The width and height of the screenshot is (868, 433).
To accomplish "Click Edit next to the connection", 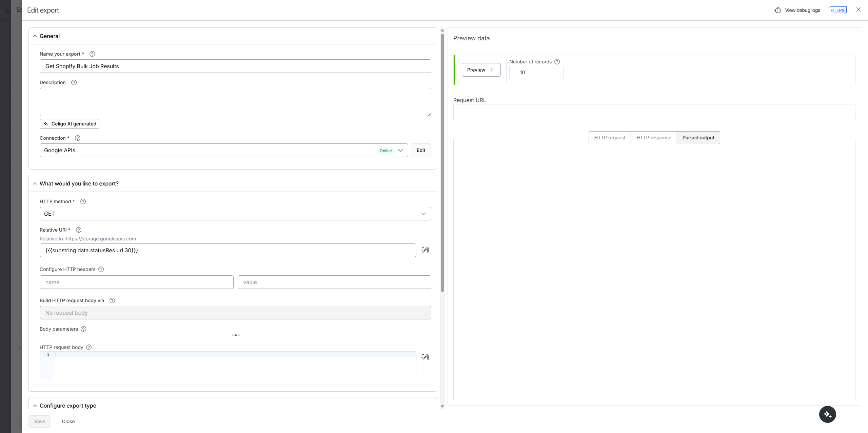I will 420,150.
